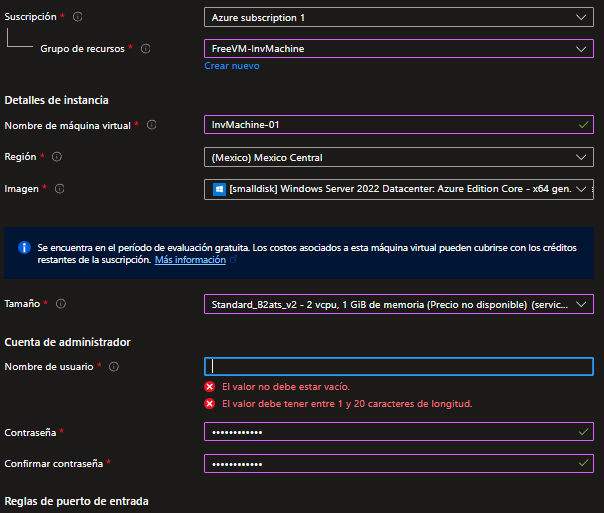
Task: Click the 'Reglas de puerto de entrada' heading
Action: (76, 501)
